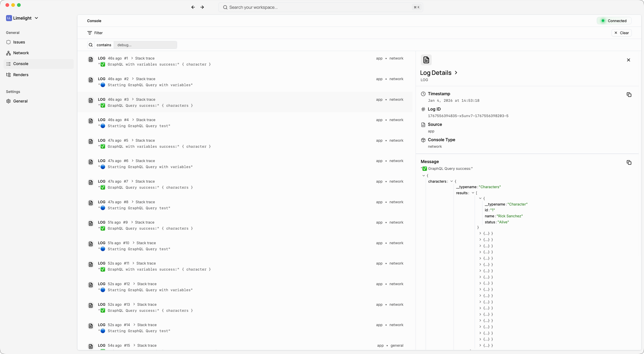Click the Connected status badge

coord(614,21)
